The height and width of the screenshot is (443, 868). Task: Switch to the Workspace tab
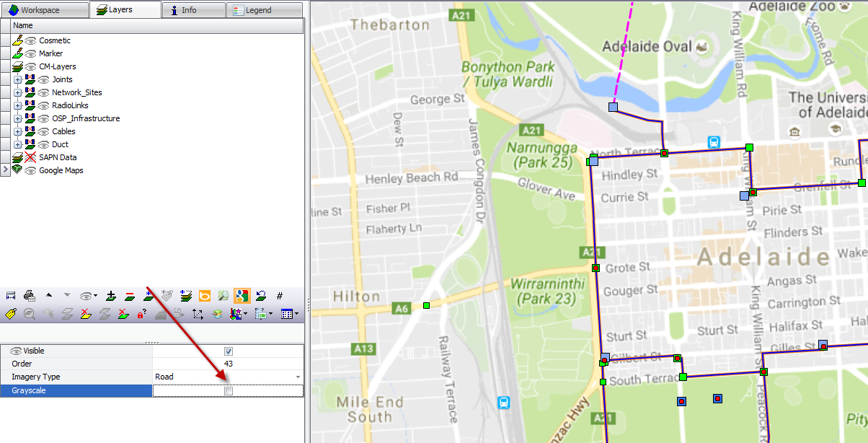click(45, 10)
